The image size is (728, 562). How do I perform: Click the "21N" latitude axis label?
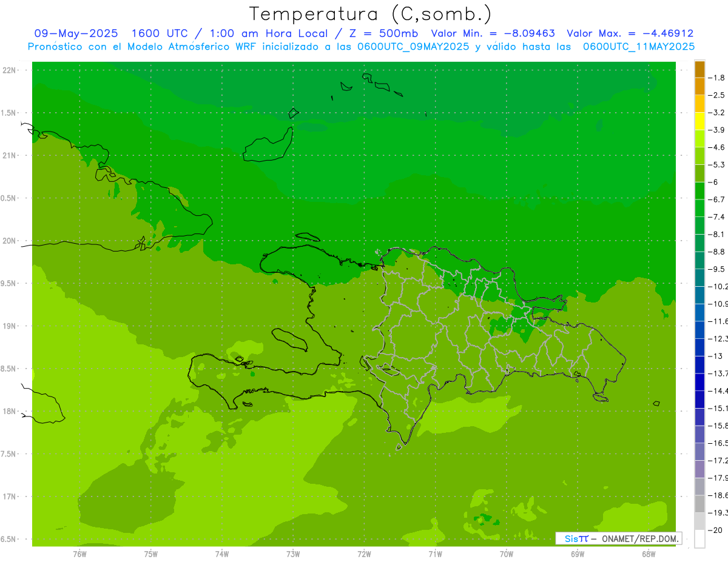[x=9, y=155]
